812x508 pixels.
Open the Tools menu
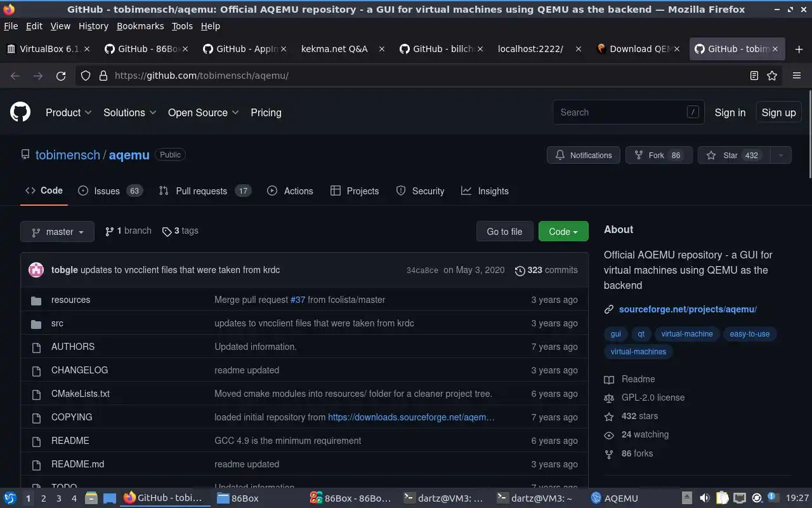coord(182,26)
